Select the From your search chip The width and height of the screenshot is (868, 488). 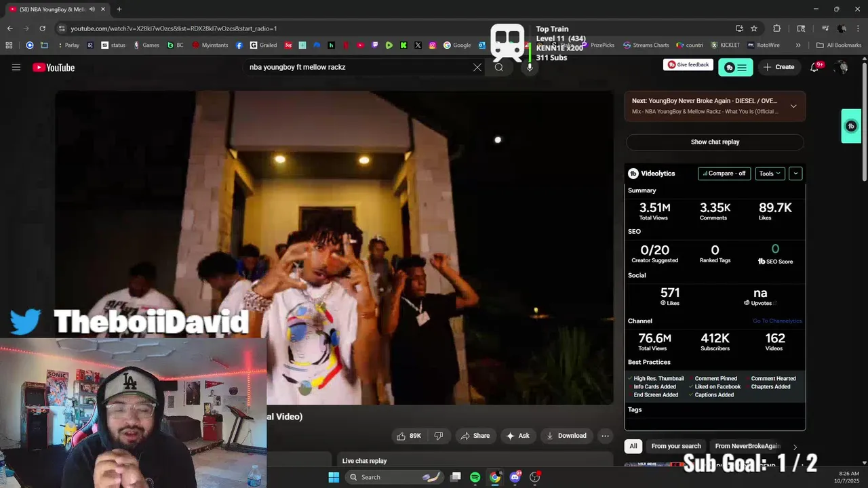tap(676, 446)
